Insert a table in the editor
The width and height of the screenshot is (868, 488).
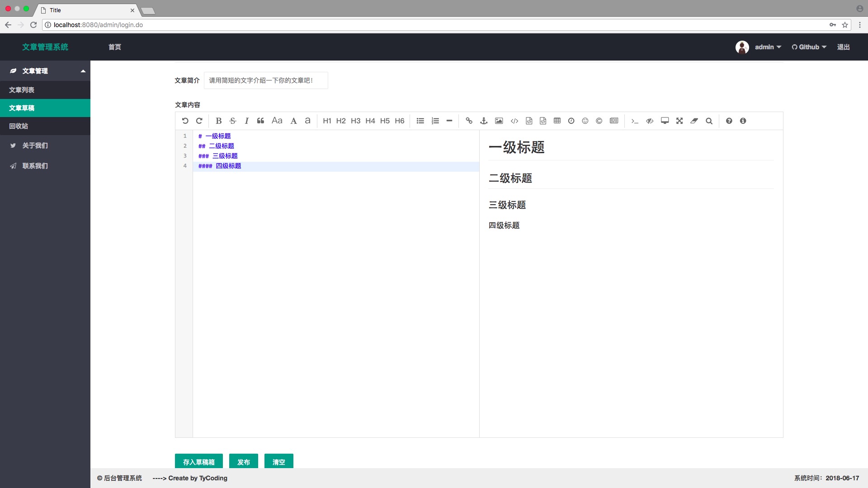coord(557,121)
